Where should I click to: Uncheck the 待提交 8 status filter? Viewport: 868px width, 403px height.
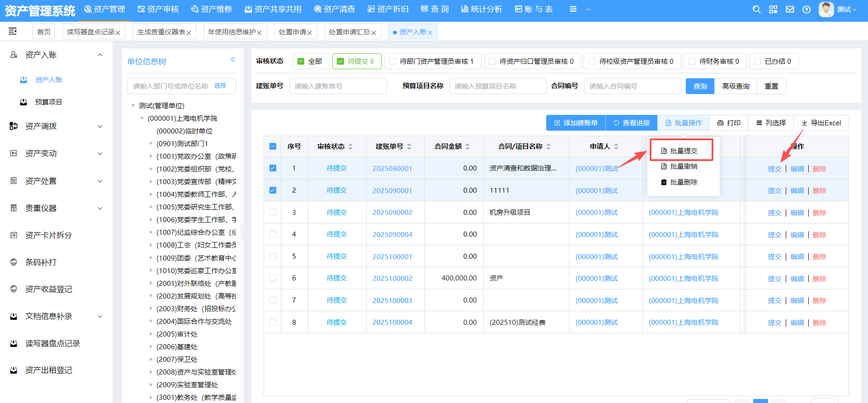(340, 62)
